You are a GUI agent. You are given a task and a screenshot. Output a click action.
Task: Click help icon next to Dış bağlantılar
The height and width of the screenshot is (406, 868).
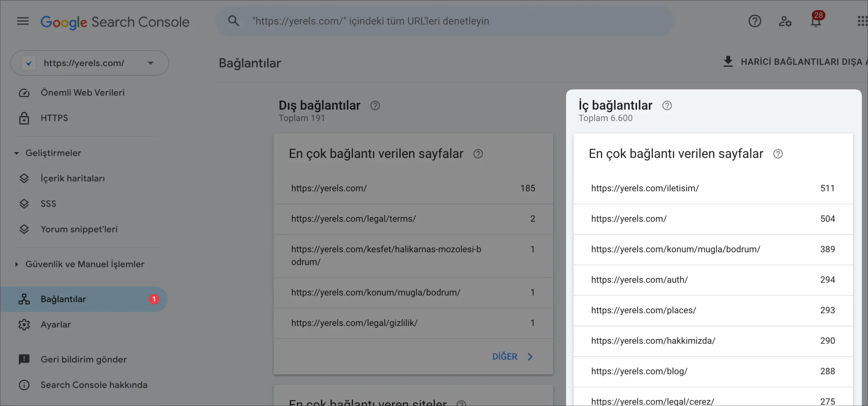pos(375,106)
